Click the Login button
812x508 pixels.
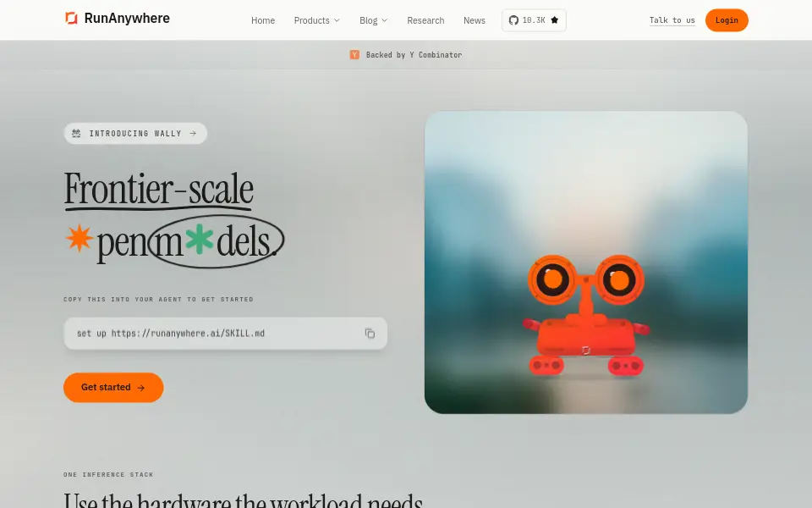coord(727,20)
